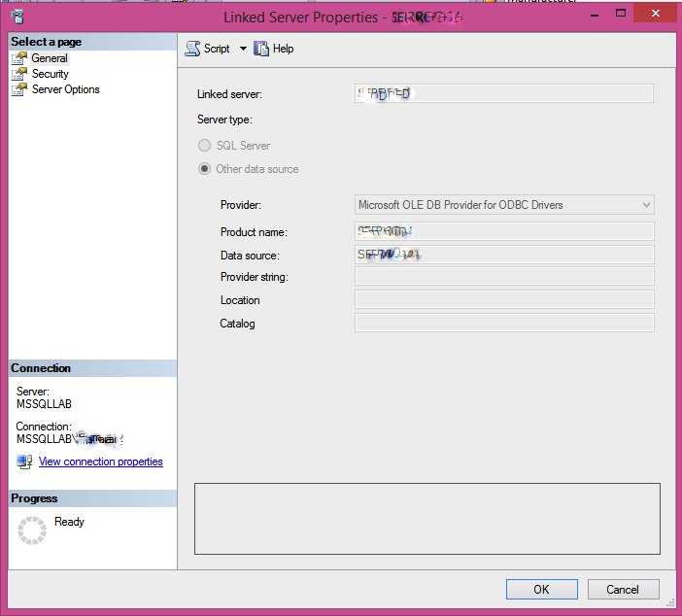
Task: Click the Security page icon
Action: [x=20, y=74]
